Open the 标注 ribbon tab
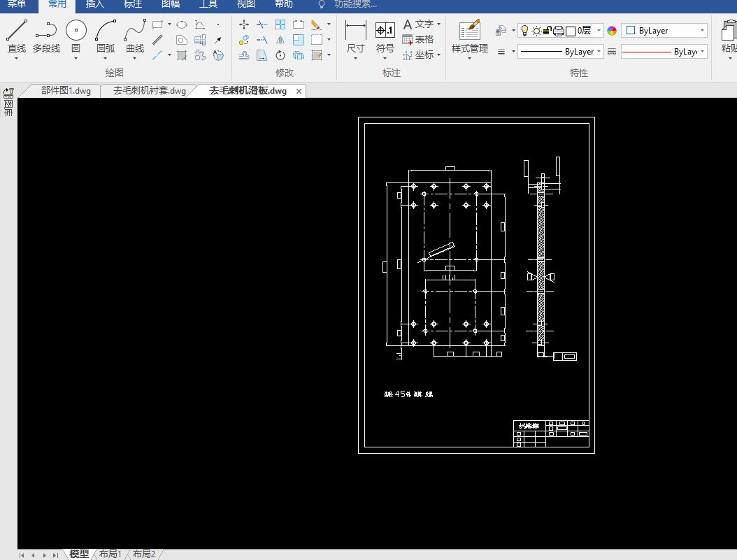The height and width of the screenshot is (560, 737). point(133,5)
